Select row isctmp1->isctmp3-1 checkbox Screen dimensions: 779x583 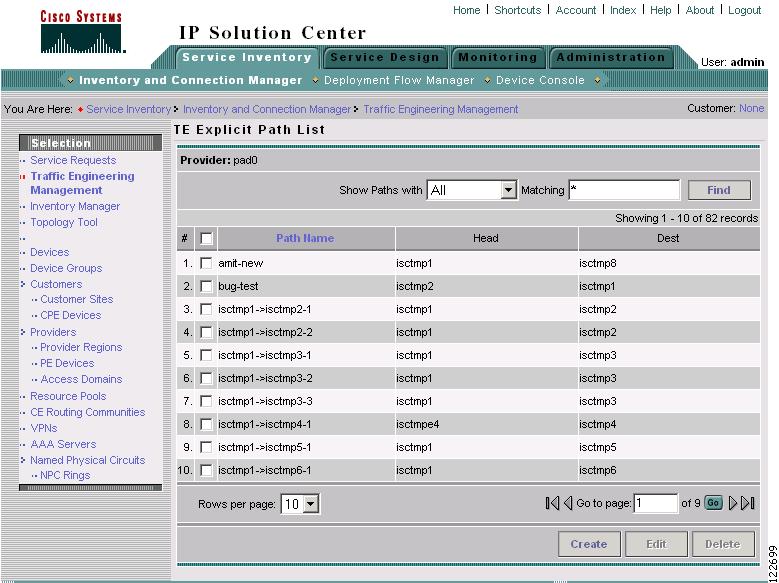tap(206, 355)
